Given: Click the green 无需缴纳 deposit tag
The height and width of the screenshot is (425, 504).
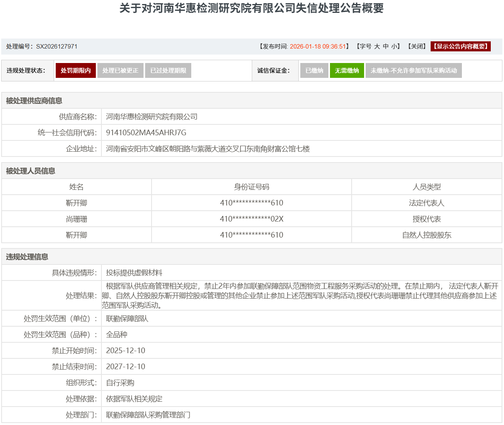Looking at the screenshot, I should click(347, 71).
